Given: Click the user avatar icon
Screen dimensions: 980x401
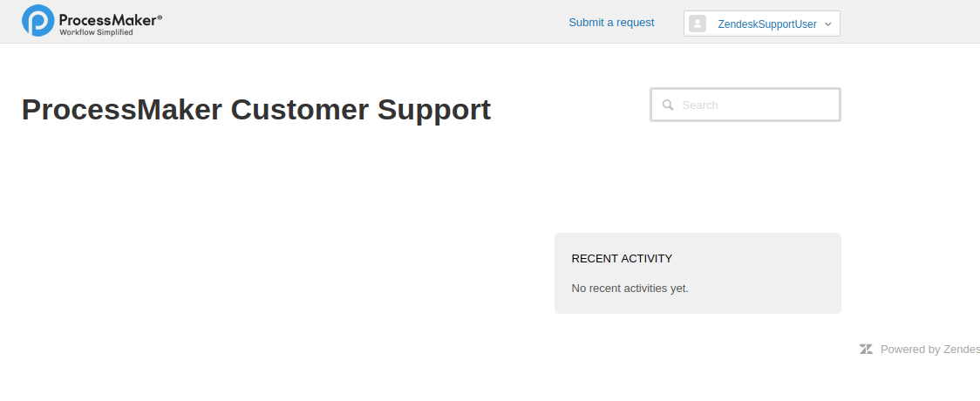Looking at the screenshot, I should point(698,24).
